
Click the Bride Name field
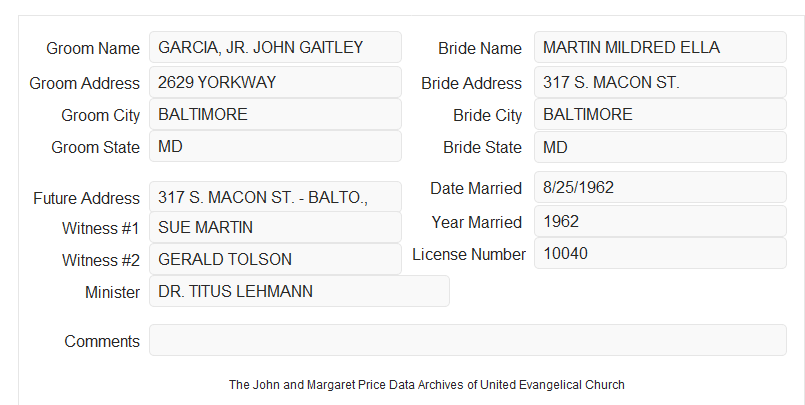click(x=660, y=47)
